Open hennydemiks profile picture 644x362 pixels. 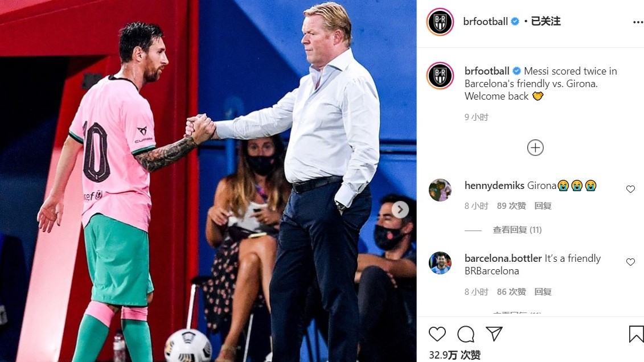point(440,190)
